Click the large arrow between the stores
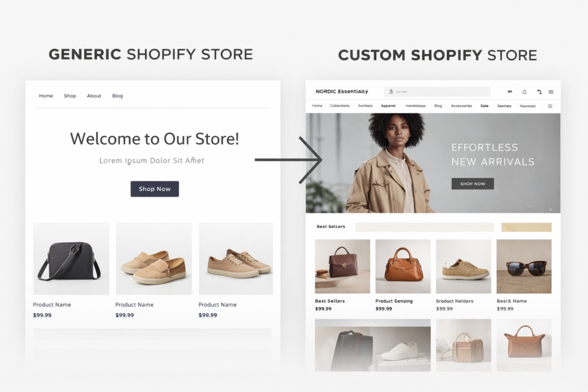The height and width of the screenshot is (392, 588). (288, 160)
